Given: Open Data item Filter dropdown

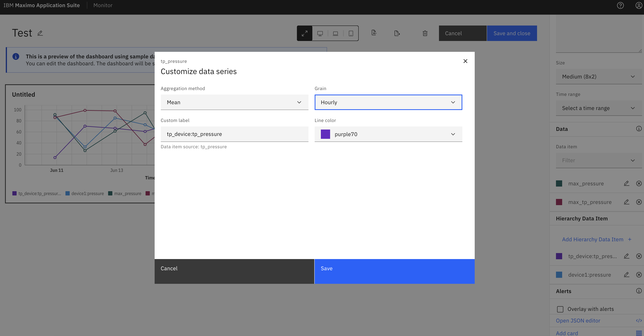Looking at the screenshot, I should (x=599, y=160).
